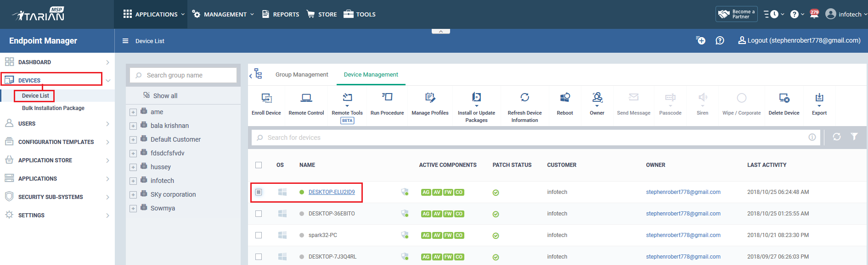Focus the Search group name field
Screen dimensions: 868x265
[x=183, y=75]
